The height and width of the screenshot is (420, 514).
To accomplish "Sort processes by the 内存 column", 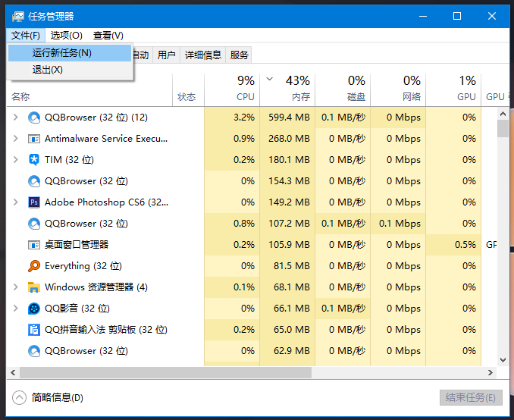I will 300,96.
